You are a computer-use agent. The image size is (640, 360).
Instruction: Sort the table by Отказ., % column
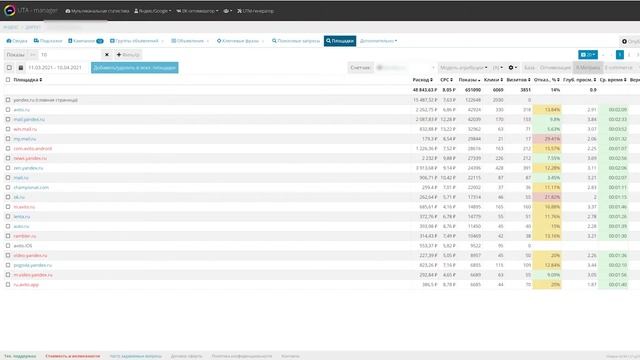click(547, 80)
